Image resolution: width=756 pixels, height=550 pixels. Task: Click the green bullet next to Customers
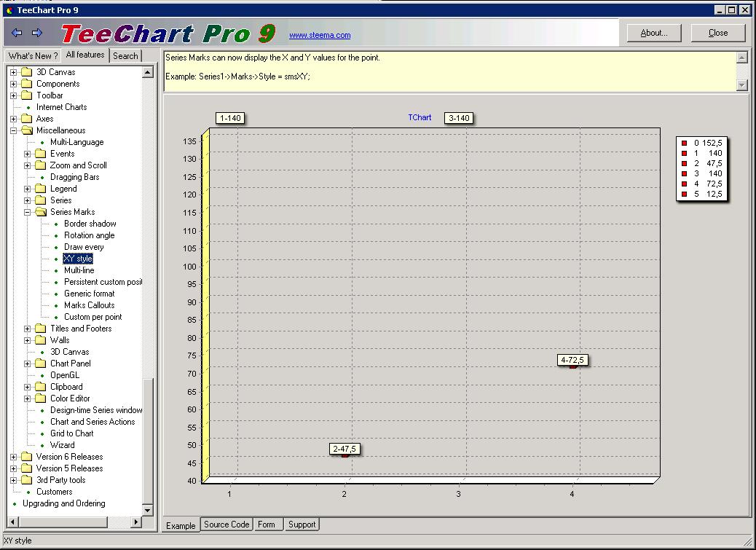[28, 492]
